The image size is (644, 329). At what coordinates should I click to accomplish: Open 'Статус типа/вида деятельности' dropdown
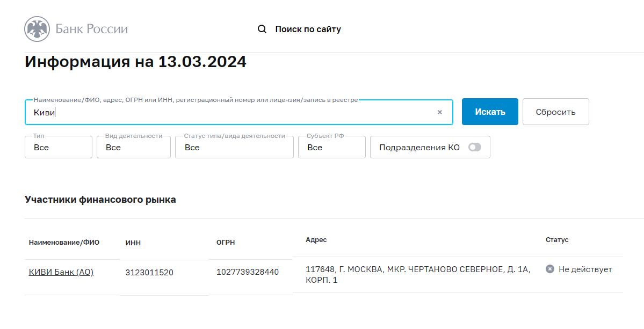pyautogui.click(x=234, y=147)
